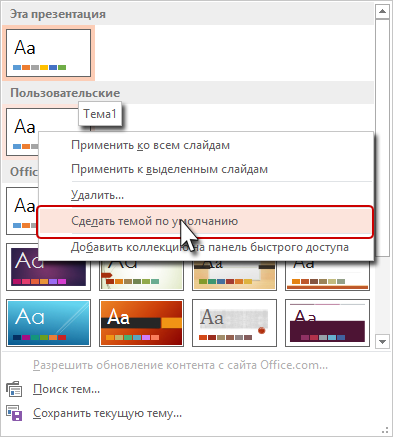Select Добавить коллекцию на панель быстрого доступа

(210, 247)
